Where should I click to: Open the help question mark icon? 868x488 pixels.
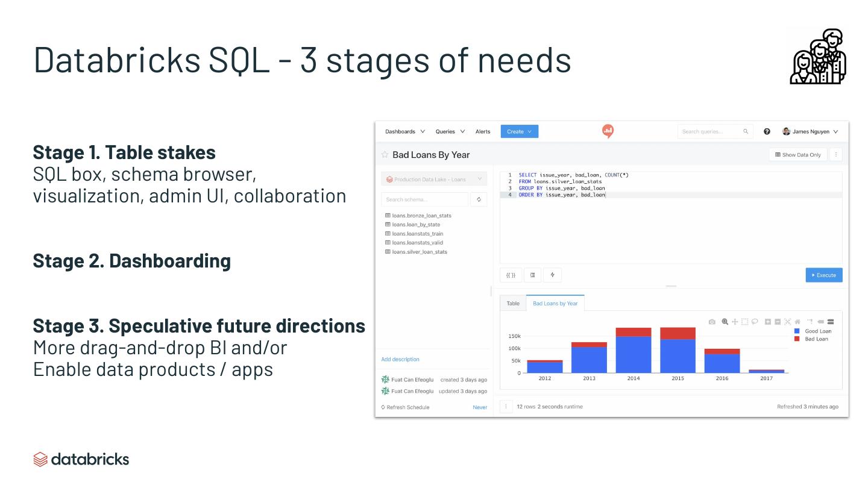767,131
